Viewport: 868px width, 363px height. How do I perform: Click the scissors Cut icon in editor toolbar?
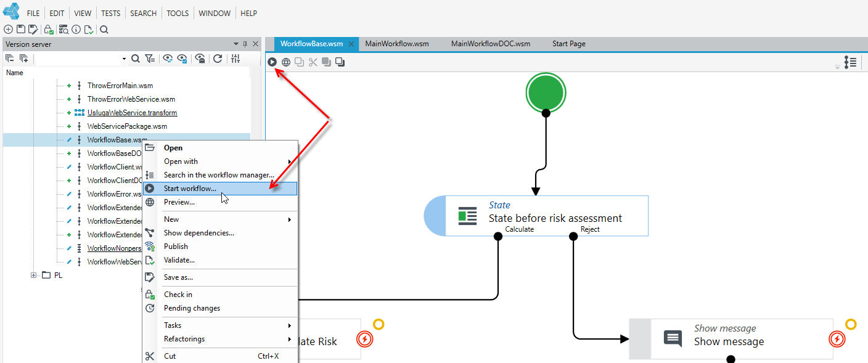click(313, 62)
